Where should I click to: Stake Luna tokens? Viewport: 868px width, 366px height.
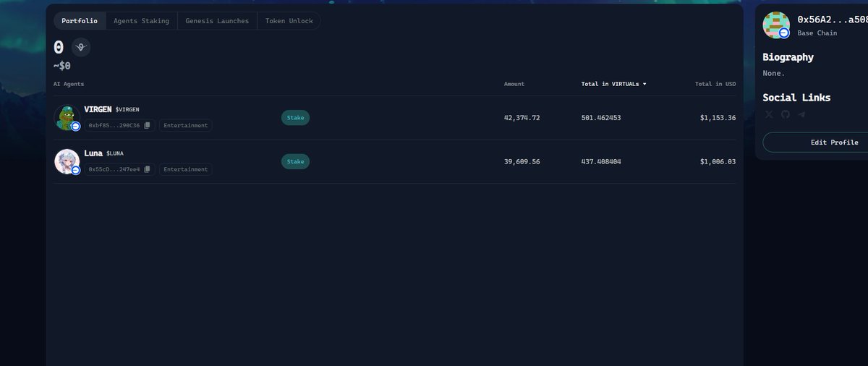[295, 161]
